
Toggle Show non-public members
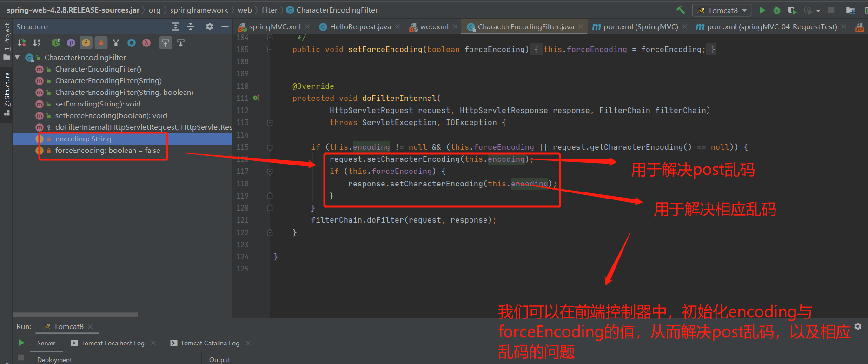click(101, 43)
